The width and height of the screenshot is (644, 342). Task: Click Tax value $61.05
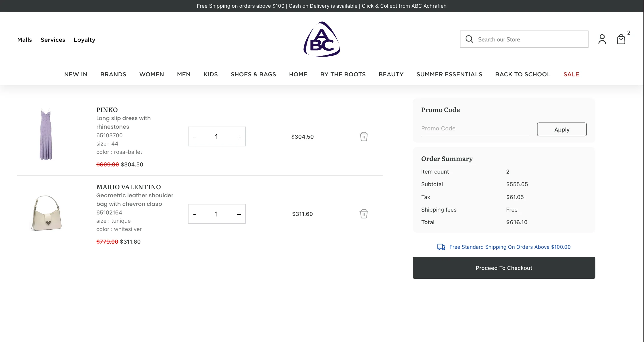point(515,197)
